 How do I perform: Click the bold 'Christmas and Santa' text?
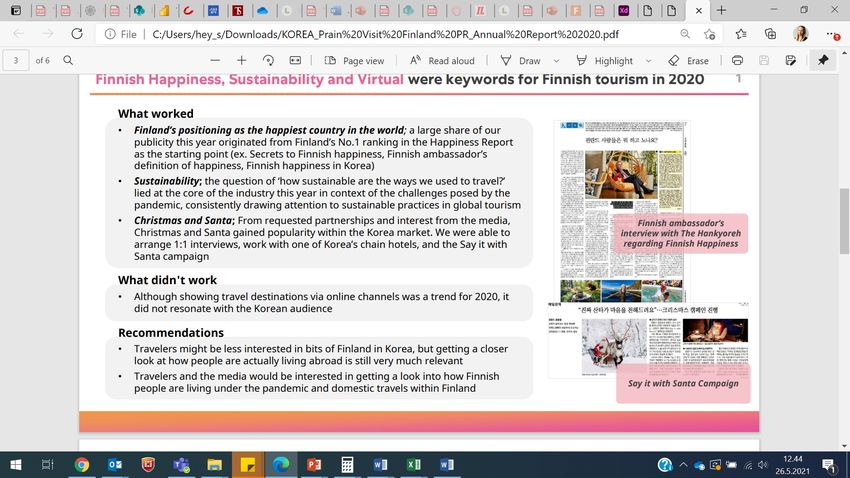click(x=184, y=220)
